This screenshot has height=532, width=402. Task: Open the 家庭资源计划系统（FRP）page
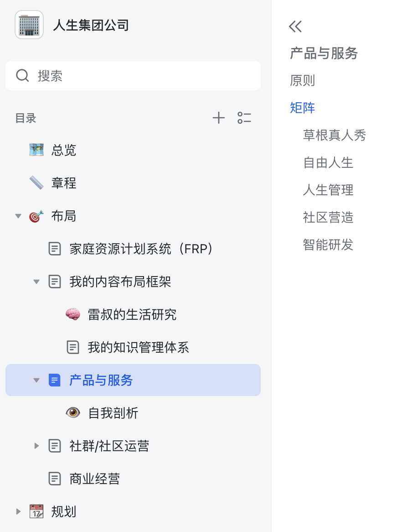[141, 249]
